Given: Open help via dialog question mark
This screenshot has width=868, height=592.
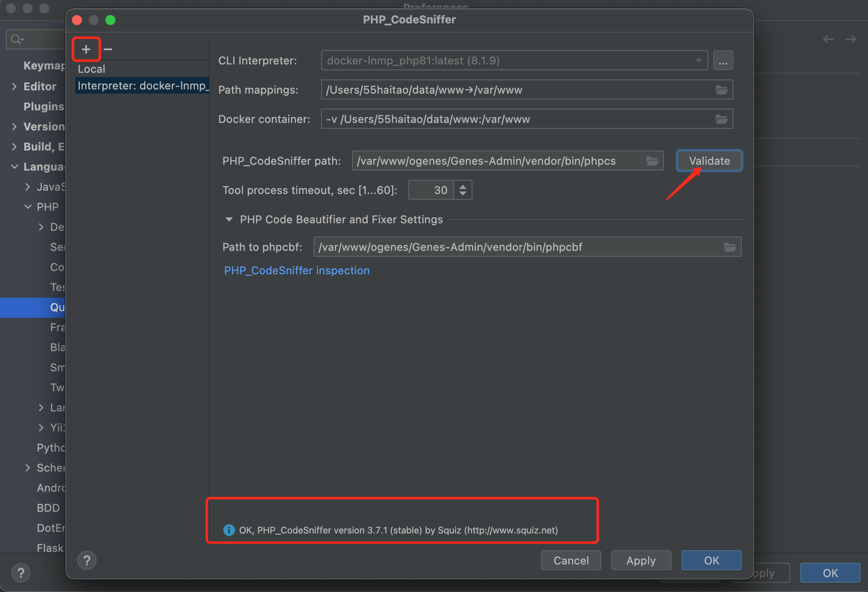Looking at the screenshot, I should point(87,560).
